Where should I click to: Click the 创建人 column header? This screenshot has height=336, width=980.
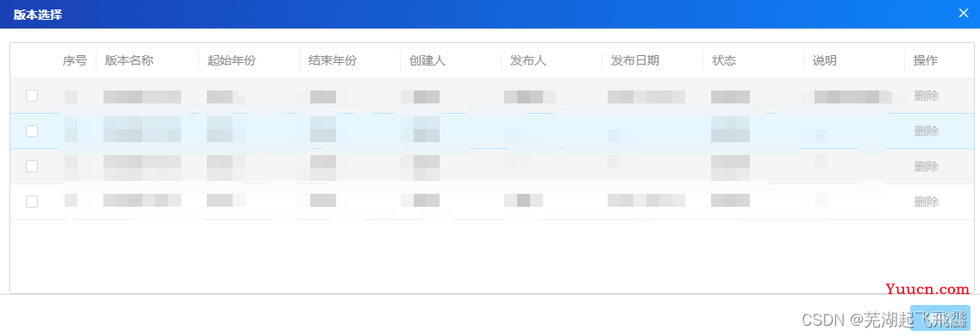tap(428, 60)
